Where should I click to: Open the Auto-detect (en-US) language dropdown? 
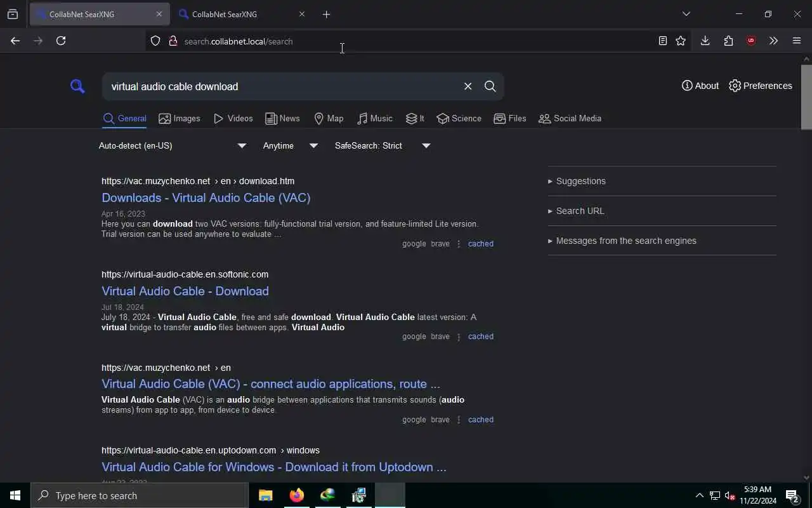coord(173,146)
